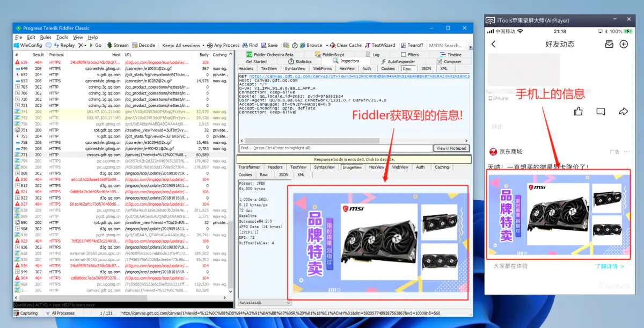Image resolution: width=644 pixels, height=328 pixels.
Task: Select request WebForms inspector tab
Action: click(x=323, y=69)
